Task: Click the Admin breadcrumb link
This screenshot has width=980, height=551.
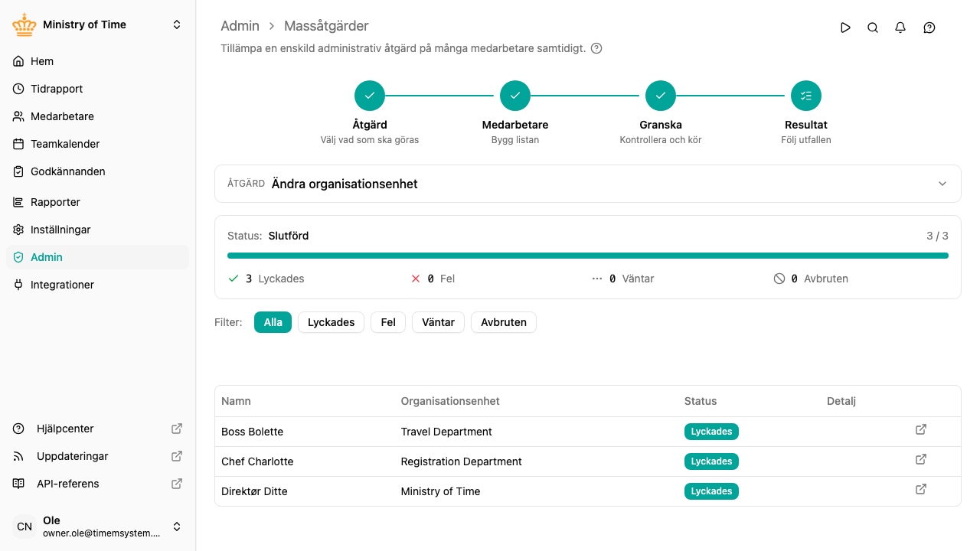Action: [x=240, y=26]
